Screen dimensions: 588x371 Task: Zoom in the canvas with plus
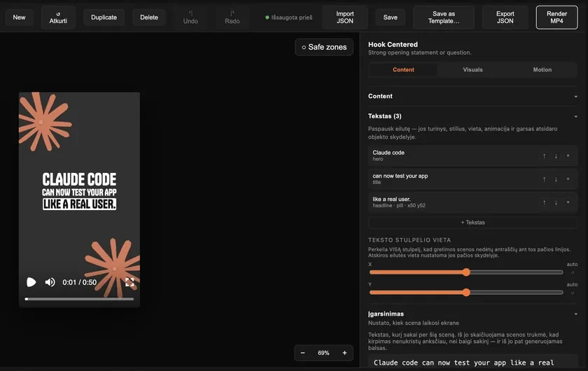pos(344,353)
